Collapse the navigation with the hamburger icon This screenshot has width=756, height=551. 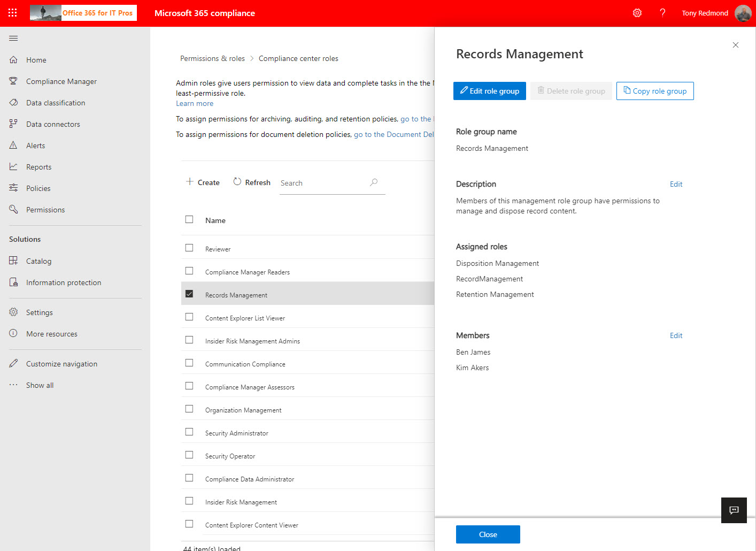click(13, 38)
